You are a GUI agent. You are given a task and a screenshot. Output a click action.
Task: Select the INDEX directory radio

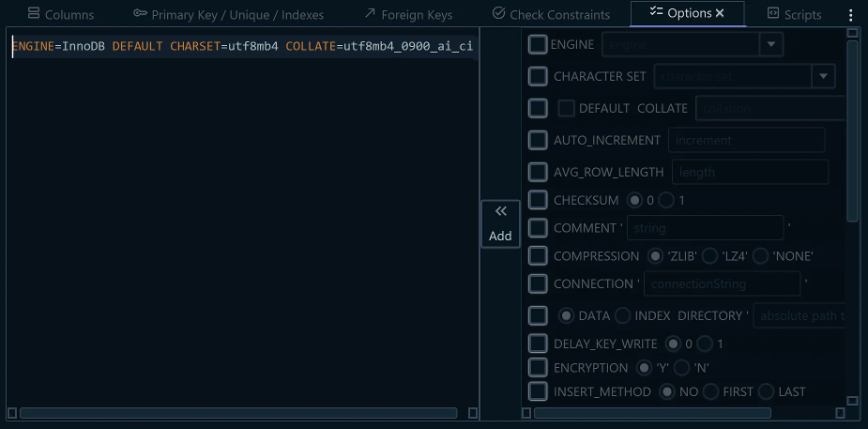[623, 315]
